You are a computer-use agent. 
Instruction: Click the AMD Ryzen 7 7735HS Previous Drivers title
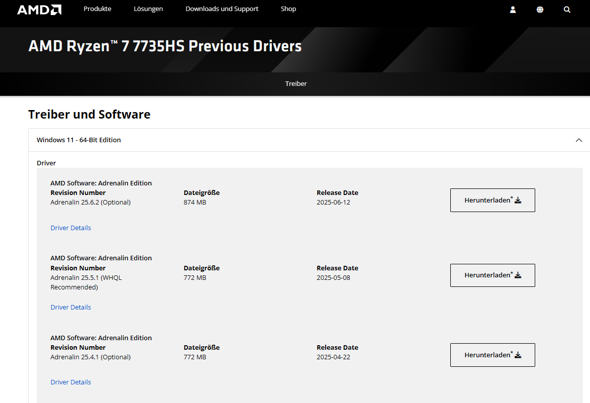[x=165, y=46]
